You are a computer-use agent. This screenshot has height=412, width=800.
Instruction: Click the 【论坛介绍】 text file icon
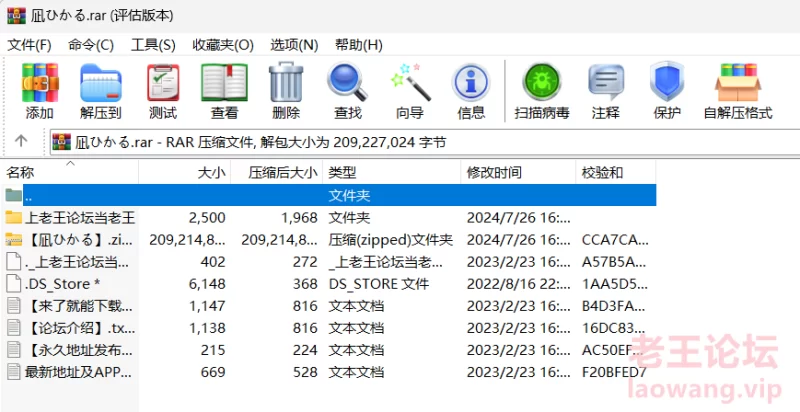click(13, 328)
